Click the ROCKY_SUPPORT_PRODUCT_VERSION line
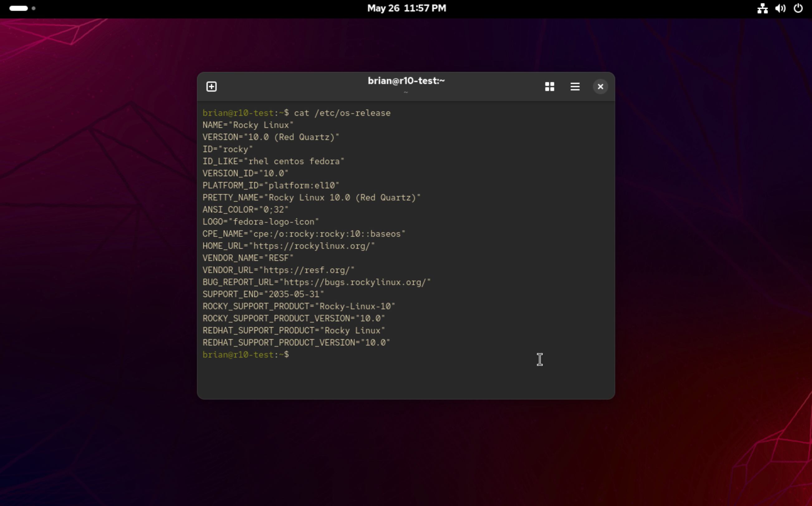Viewport: 812px width, 506px height. click(294, 318)
